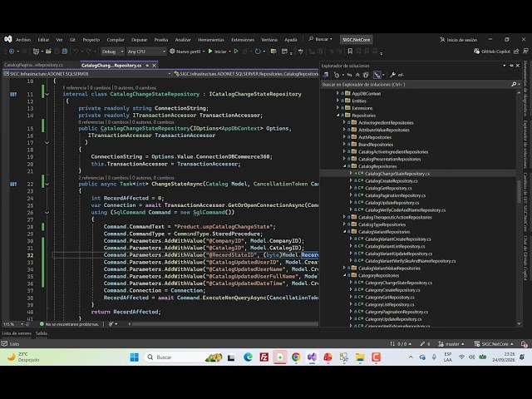Expand the CatalogTypeRepositories folder
This screenshot has width=532, height=399.
point(344,224)
